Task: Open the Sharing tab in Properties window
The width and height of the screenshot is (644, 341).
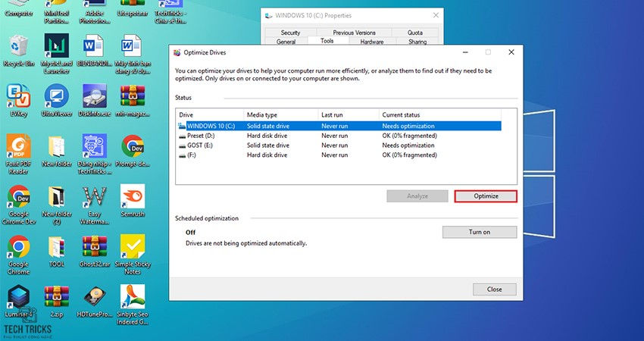Action: point(417,42)
